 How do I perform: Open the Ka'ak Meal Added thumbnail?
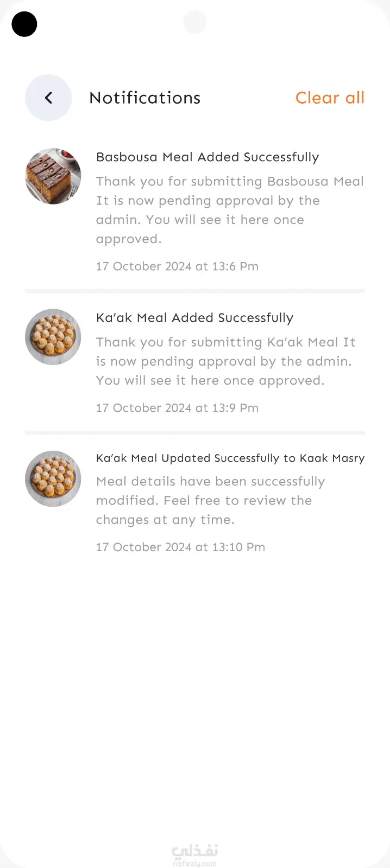tap(53, 337)
